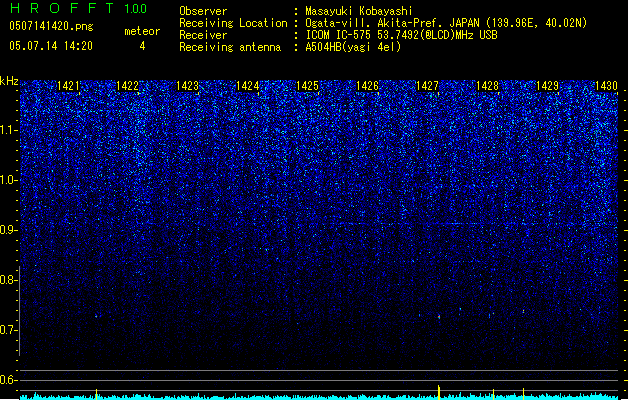Click the 1429 time marker
Image resolution: width=629 pixels, height=400 pixels.
(548, 86)
